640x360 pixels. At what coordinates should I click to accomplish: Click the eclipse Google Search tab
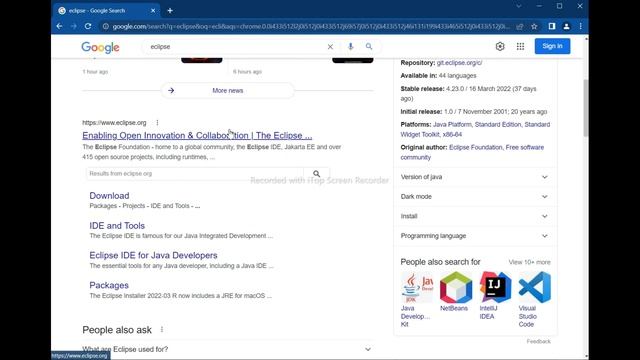107,11
